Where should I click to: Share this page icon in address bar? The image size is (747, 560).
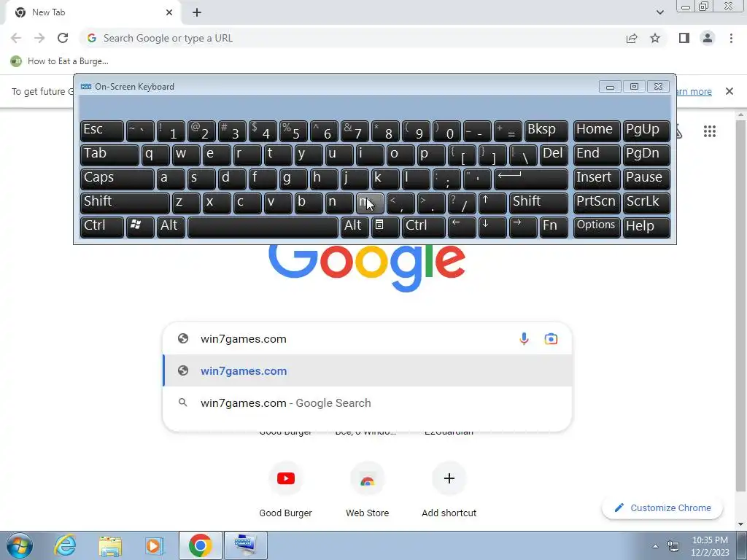(x=632, y=38)
